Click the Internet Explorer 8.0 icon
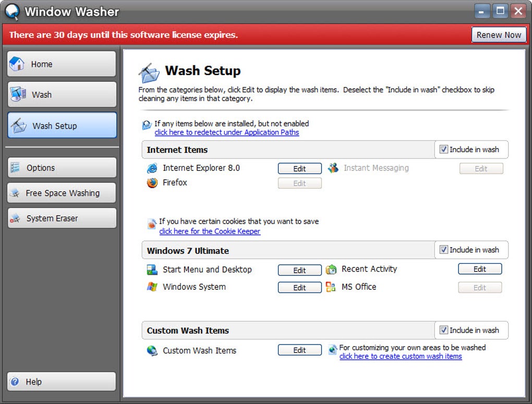The width and height of the screenshot is (532, 404). click(152, 168)
